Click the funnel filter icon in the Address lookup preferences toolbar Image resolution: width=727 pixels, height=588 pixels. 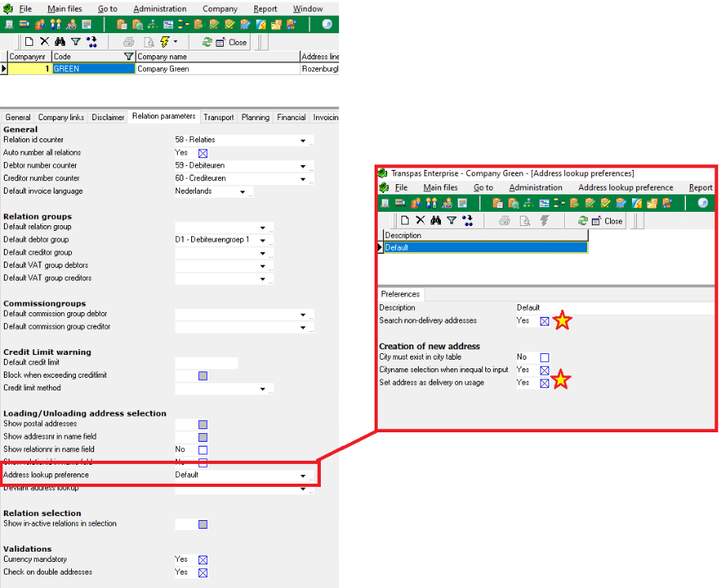[451, 220]
